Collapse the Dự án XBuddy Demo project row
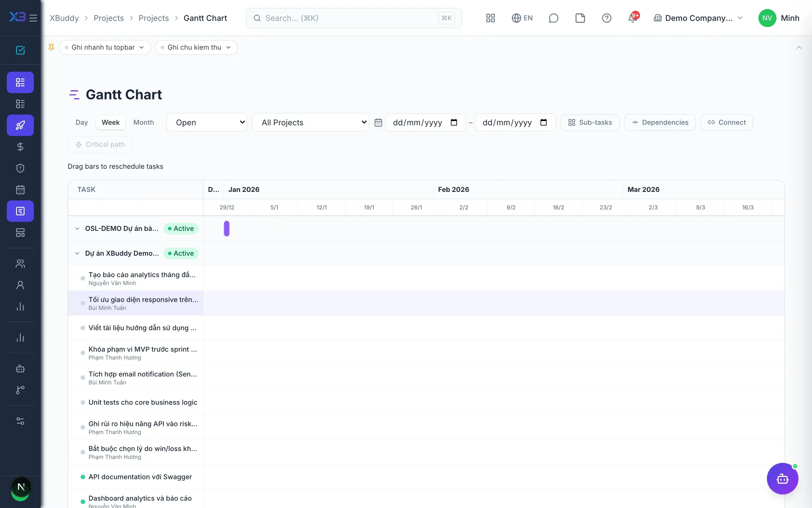 pyautogui.click(x=77, y=253)
